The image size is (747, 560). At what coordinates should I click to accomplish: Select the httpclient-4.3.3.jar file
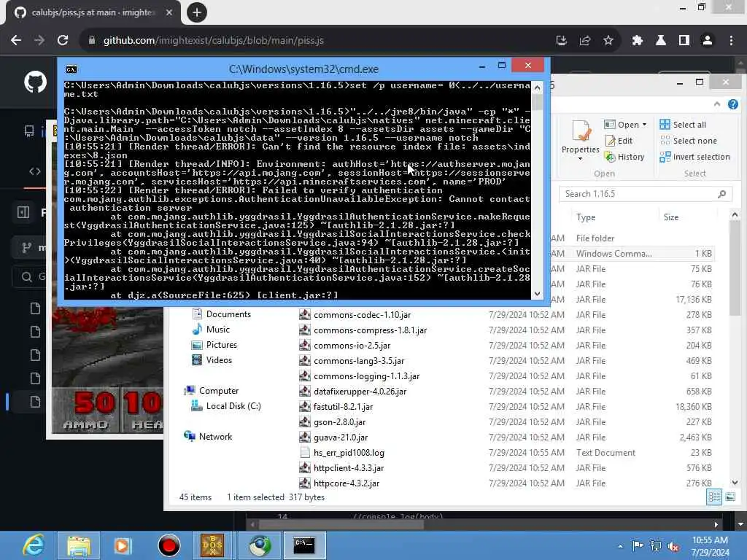click(x=341, y=468)
